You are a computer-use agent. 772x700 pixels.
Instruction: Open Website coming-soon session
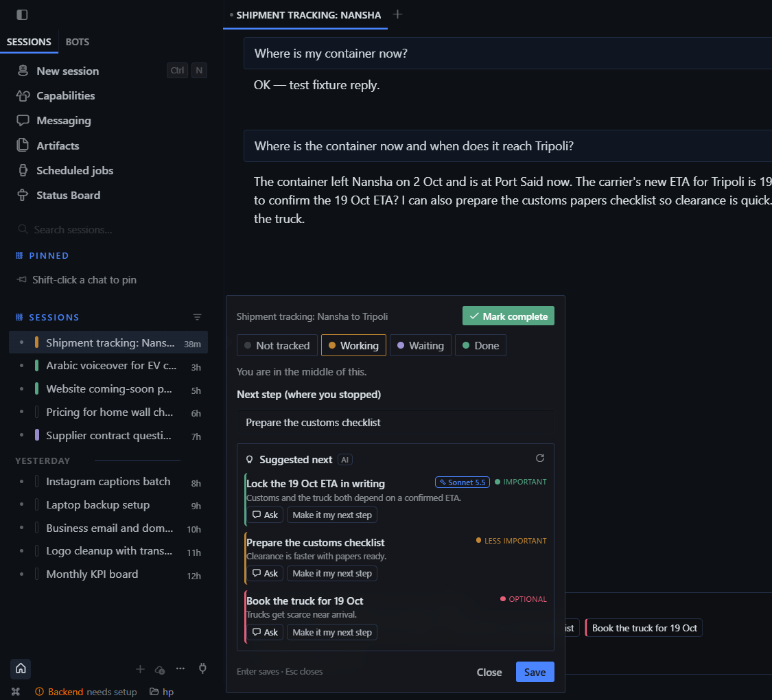coord(109,389)
